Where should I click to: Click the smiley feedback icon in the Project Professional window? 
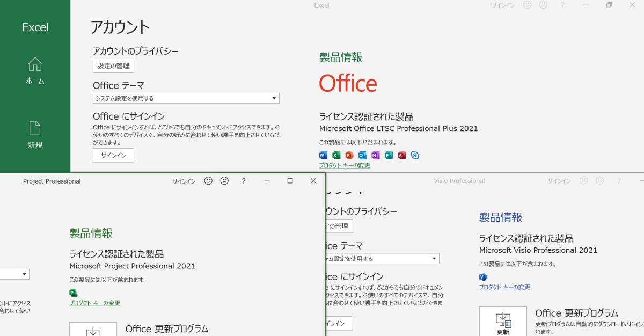coord(208,181)
